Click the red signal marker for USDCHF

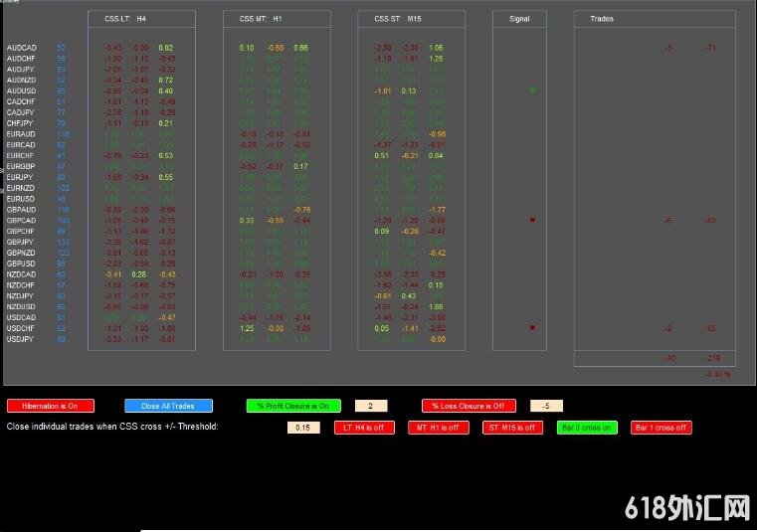tap(532, 327)
